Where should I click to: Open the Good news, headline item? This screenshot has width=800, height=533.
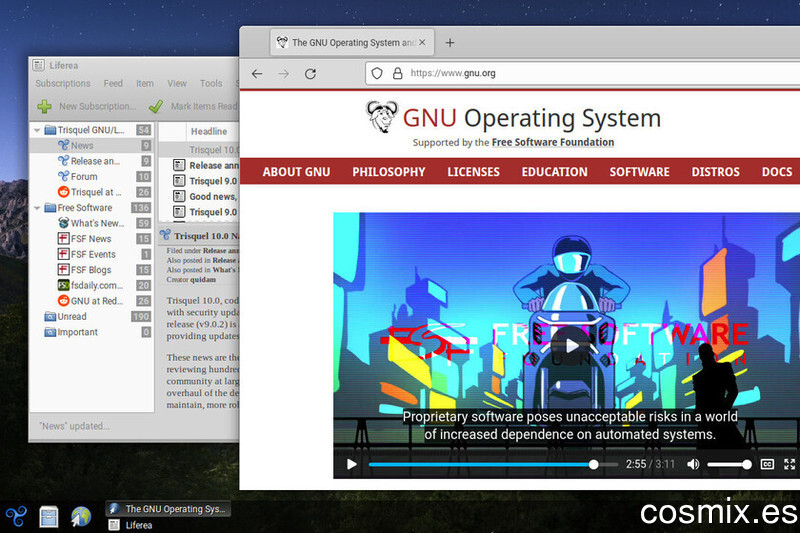pyautogui.click(x=199, y=196)
